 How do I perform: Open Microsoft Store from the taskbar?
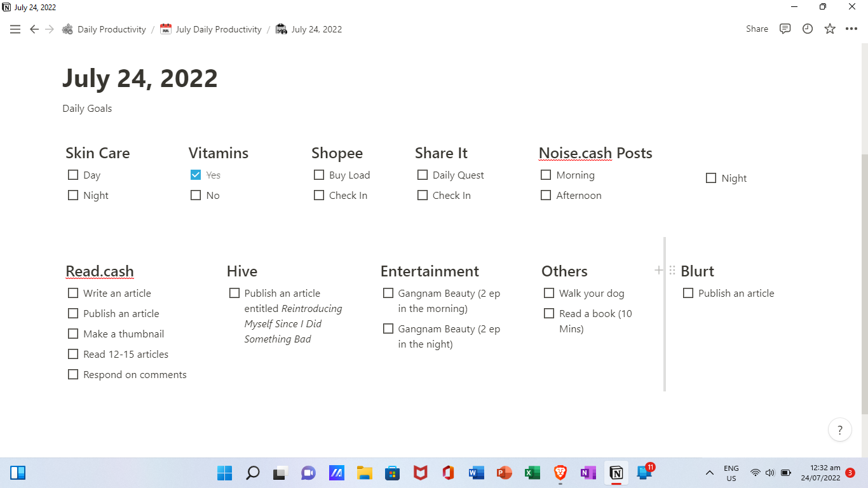click(x=392, y=473)
